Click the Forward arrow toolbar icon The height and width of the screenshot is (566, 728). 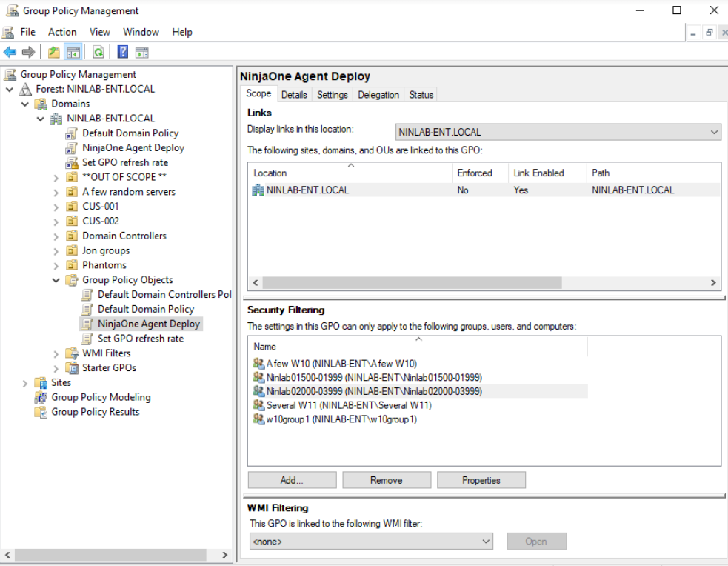[28, 52]
